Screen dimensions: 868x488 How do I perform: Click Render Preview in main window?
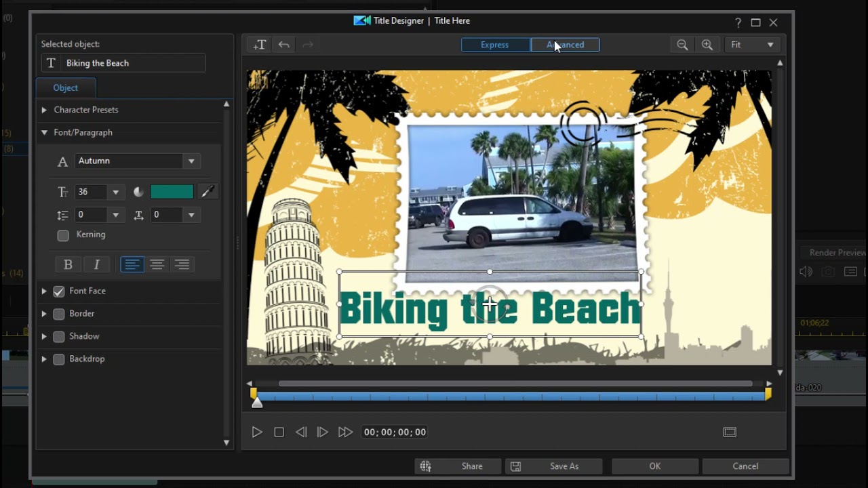point(837,253)
